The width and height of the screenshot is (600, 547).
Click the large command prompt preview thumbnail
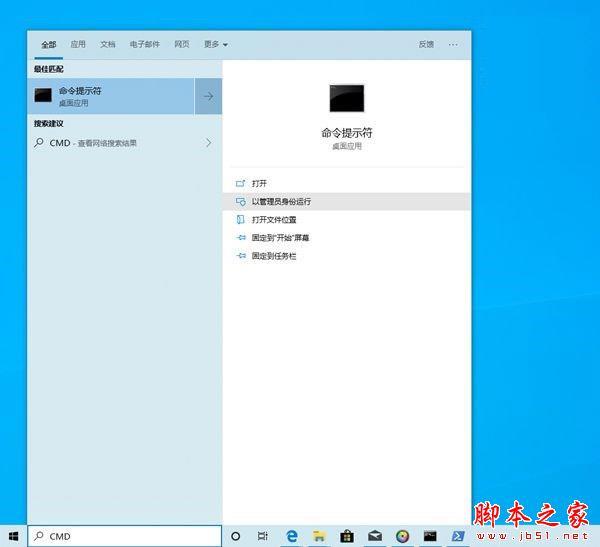tap(347, 98)
